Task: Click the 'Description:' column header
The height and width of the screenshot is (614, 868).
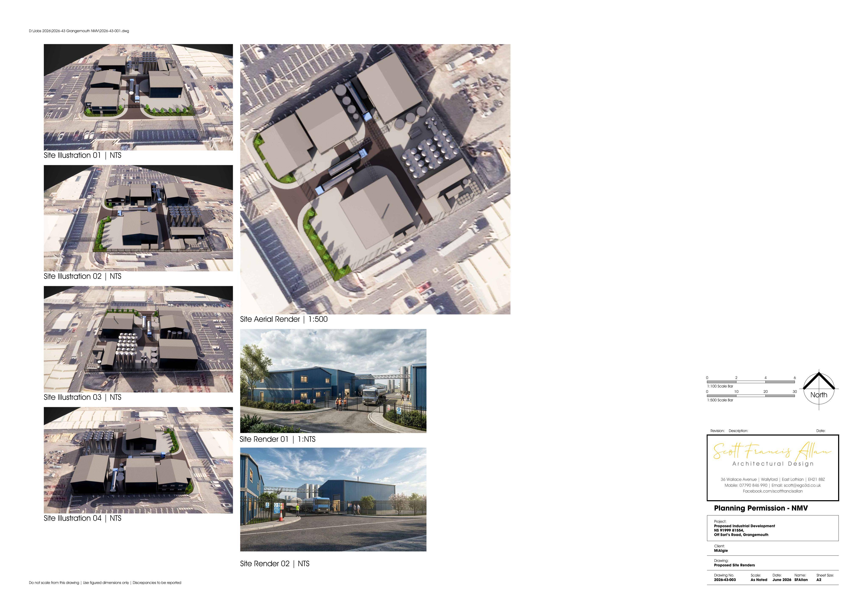Action: click(738, 431)
